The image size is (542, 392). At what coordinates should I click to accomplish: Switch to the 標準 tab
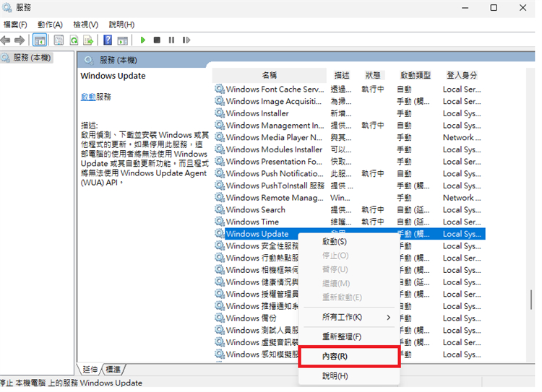click(x=113, y=370)
